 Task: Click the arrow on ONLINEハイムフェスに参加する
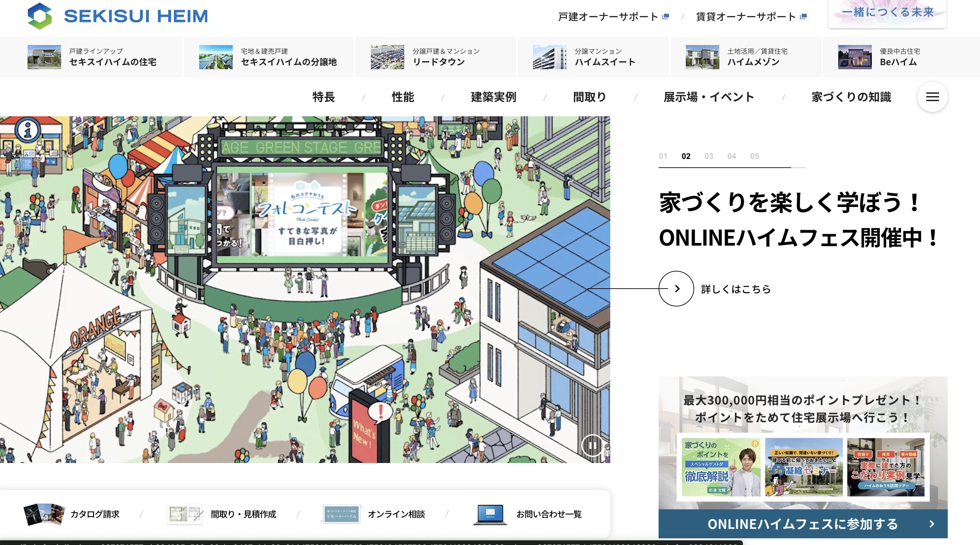(x=932, y=524)
